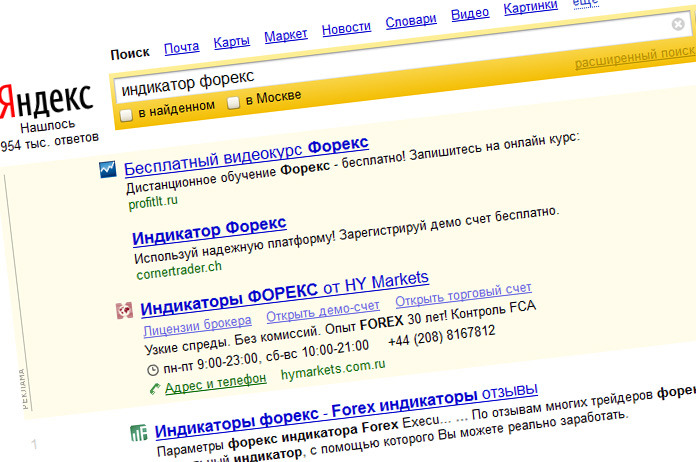Click the hours text 'пн-пт 9:00-23:00'
696x462 pixels.
coord(210,362)
